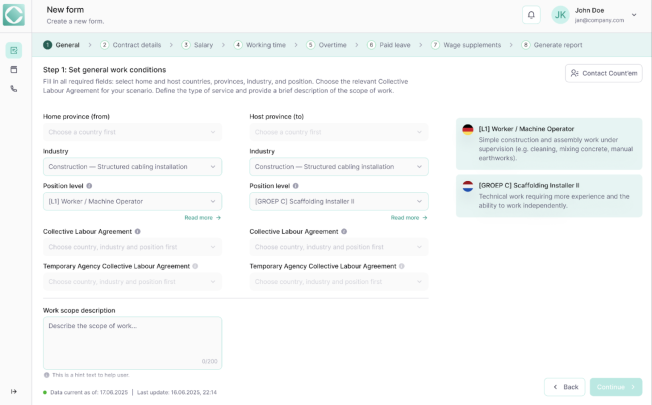Open the host Position level dropdown

[x=338, y=201]
